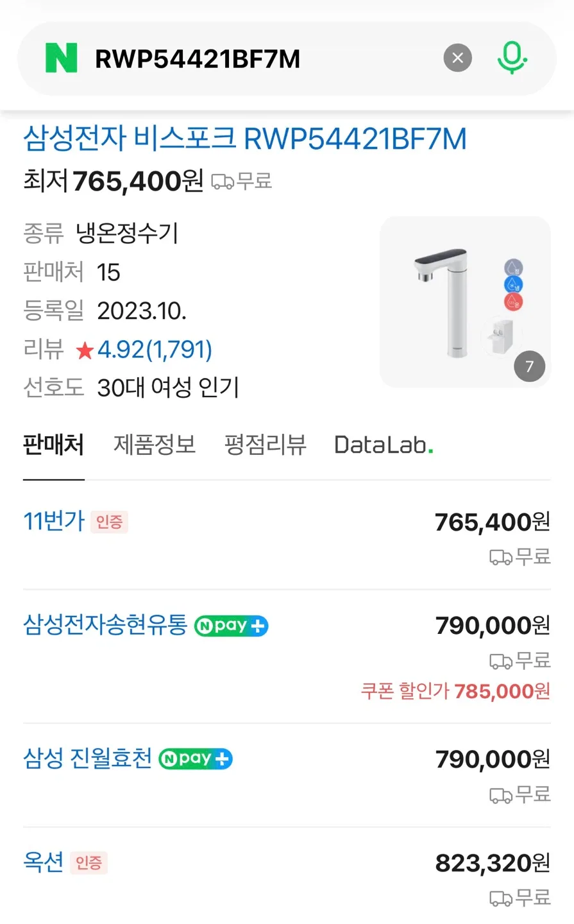The image size is (574, 924).
Task: Open the 옥션 seller link
Action: tap(43, 862)
